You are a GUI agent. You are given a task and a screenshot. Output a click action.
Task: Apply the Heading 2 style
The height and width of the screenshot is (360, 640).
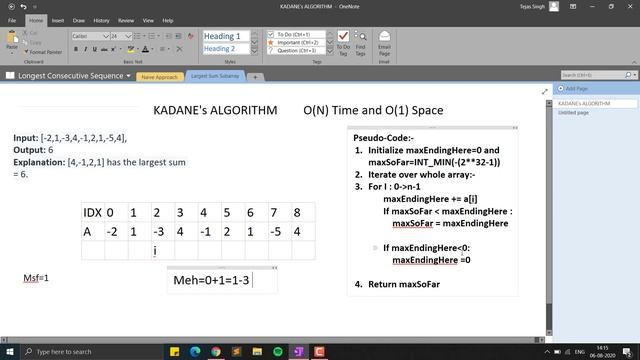pyautogui.click(x=226, y=49)
